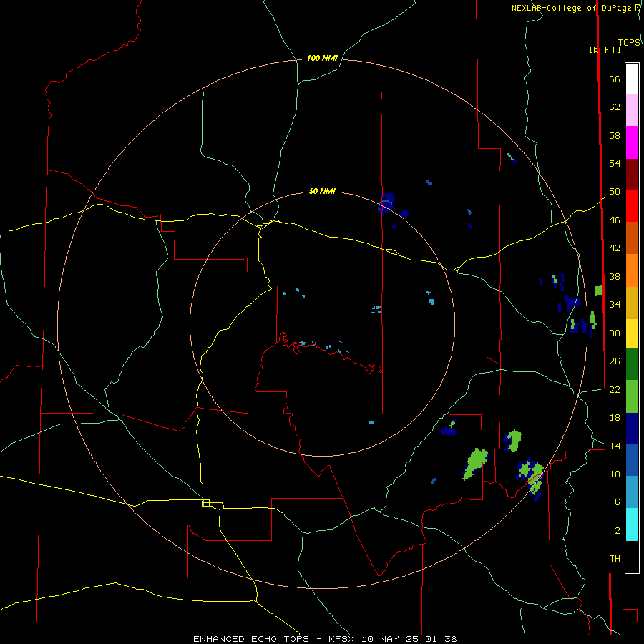Click the black TH legend swatch

point(632,557)
